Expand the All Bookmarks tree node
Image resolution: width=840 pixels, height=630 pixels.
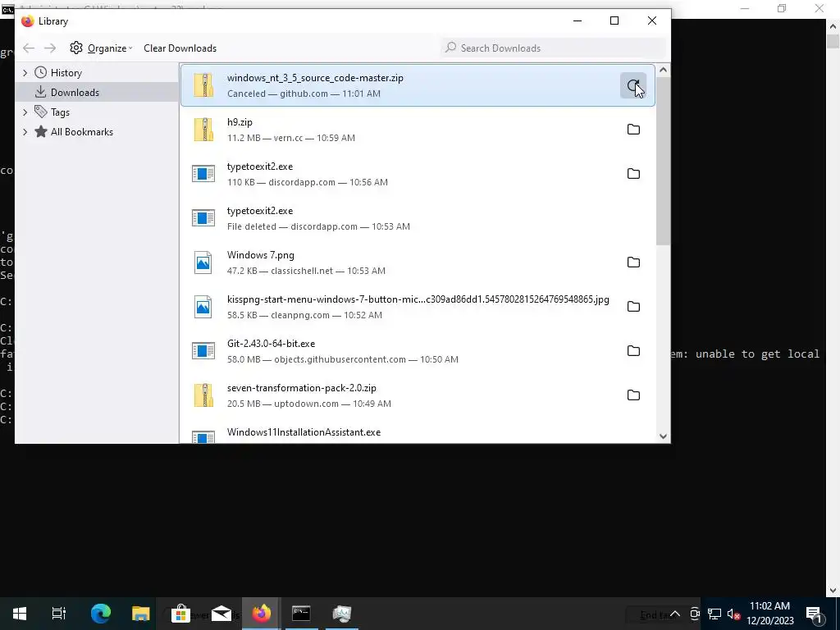[25, 132]
